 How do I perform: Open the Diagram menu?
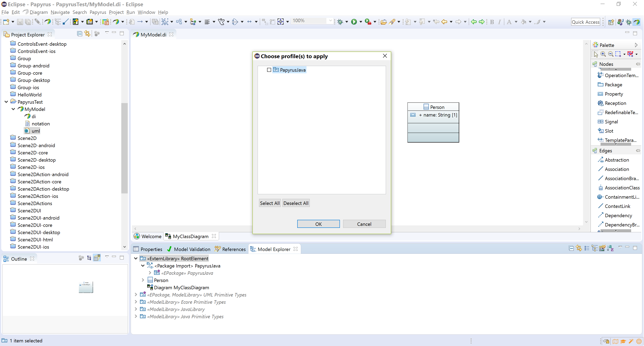click(38, 12)
